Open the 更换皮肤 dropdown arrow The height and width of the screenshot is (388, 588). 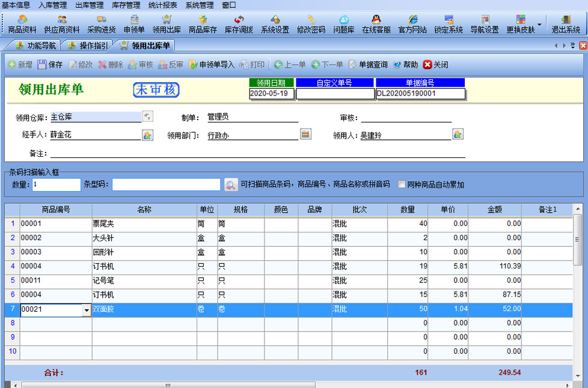point(539,25)
